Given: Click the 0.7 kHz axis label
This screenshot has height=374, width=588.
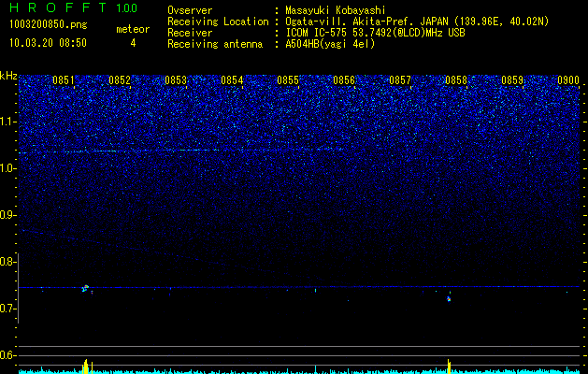Looking at the screenshot, I should pyautogui.click(x=8, y=309).
